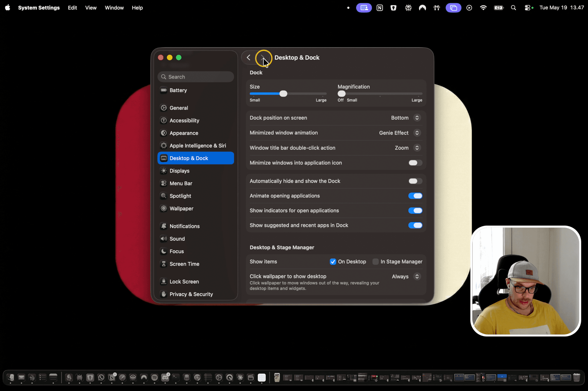Click the AirPods icon in menu bar
Image resolution: width=588 pixels, height=391 pixels.
(x=437, y=8)
